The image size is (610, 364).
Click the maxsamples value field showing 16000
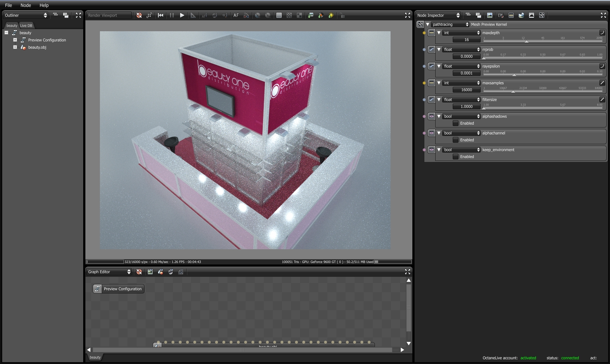(x=466, y=90)
